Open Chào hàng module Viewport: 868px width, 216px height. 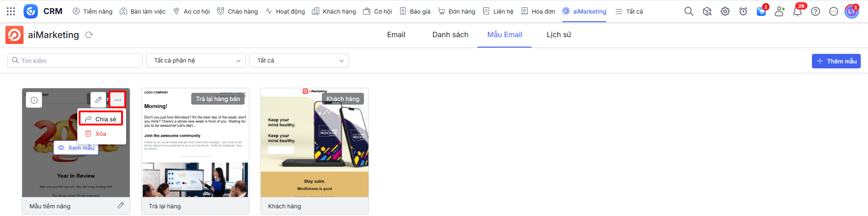tap(237, 11)
